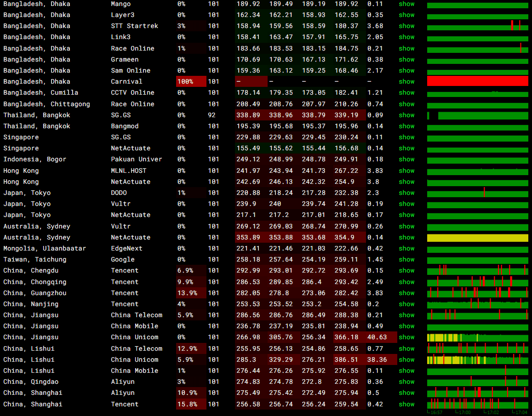Screen dimensions: 532x416
Task: Click the "338.89" latency value
Action: tap(248, 115)
